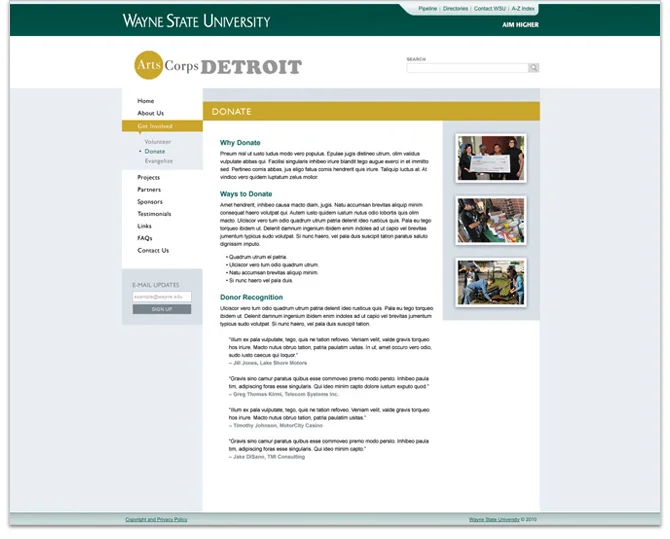Click attribution Greg Thomas Kirmi, Telecom Systems
Viewport: 670px width, 539px height.
point(284,394)
